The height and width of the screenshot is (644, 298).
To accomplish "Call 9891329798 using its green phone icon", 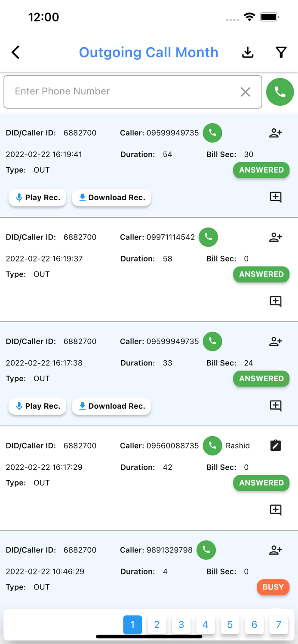I will 206,550.
